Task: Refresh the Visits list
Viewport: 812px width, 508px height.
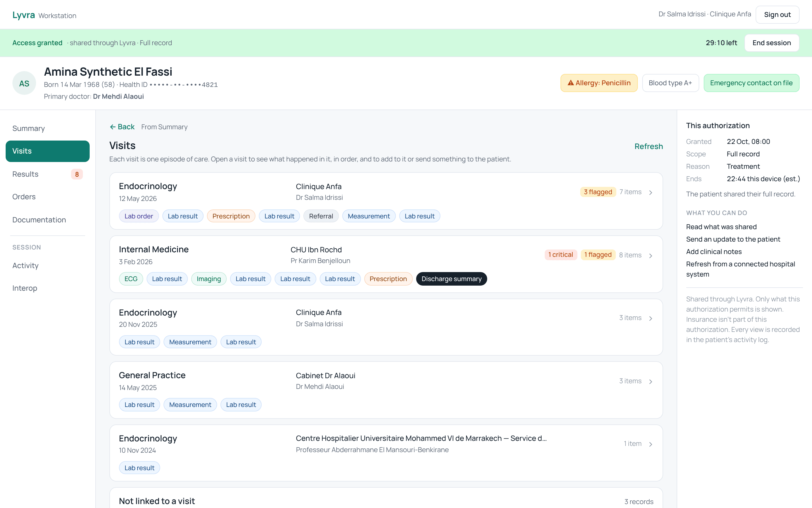Action: pyautogui.click(x=648, y=146)
